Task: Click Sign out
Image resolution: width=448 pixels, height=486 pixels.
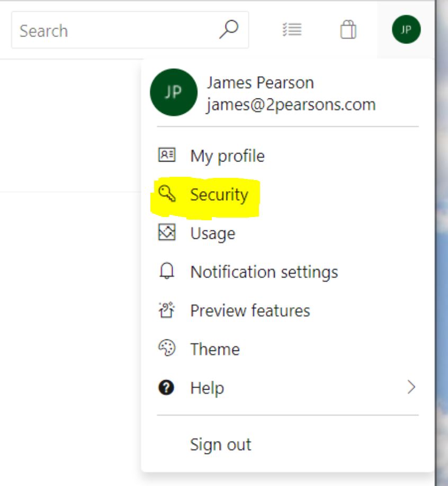Action: coord(220,445)
